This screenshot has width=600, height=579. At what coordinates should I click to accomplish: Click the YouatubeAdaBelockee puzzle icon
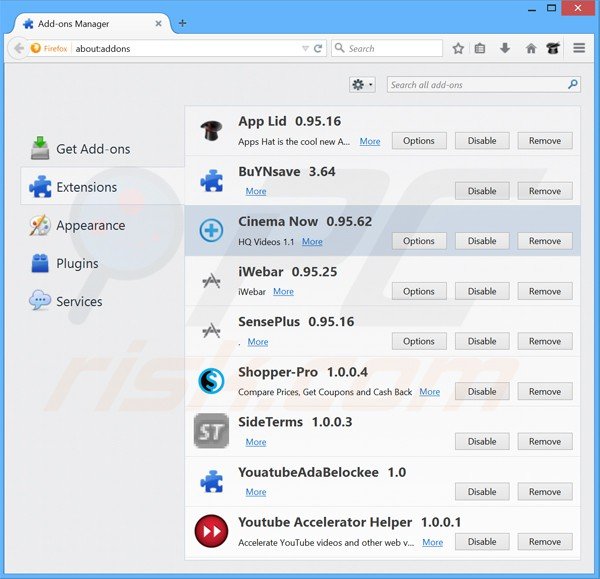point(211,481)
